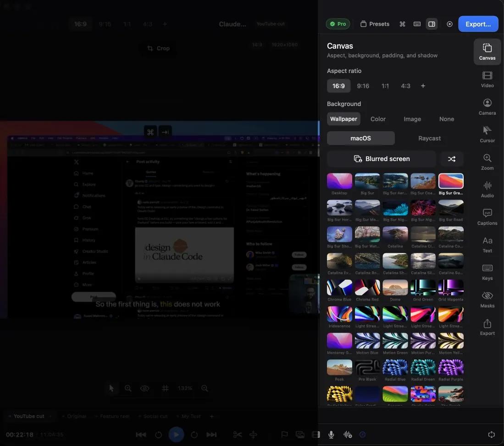
Task: Choose the Desktop wallpaper thumbnail
Action: tap(339, 181)
